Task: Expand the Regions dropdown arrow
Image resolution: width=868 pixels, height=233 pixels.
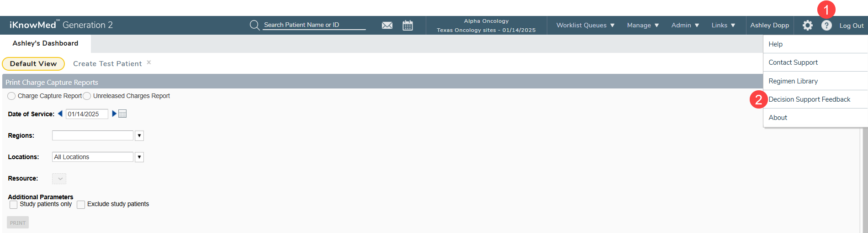Action: click(x=139, y=135)
